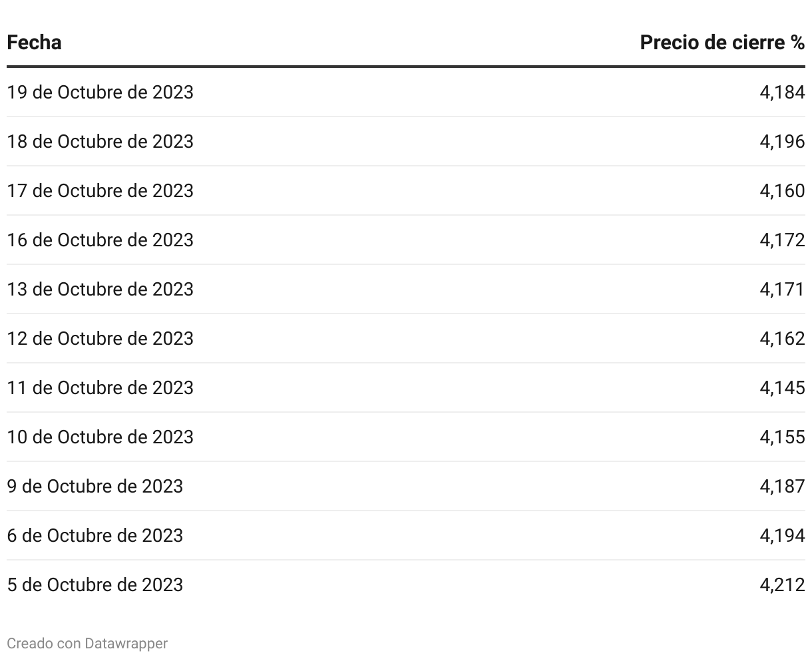
Task: Select the 18 de Octubre de 2023 date
Action: (100, 141)
